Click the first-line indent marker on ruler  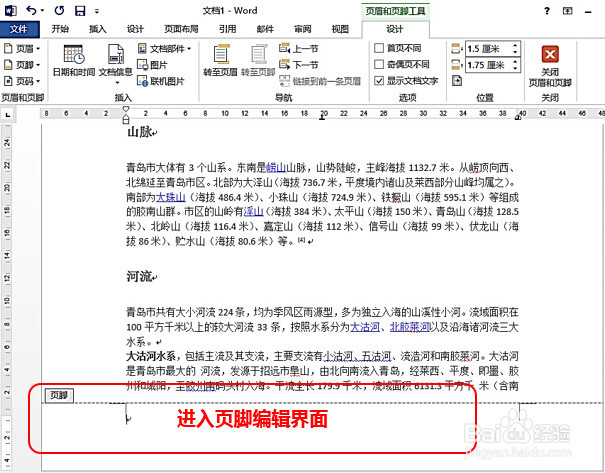pos(126,110)
